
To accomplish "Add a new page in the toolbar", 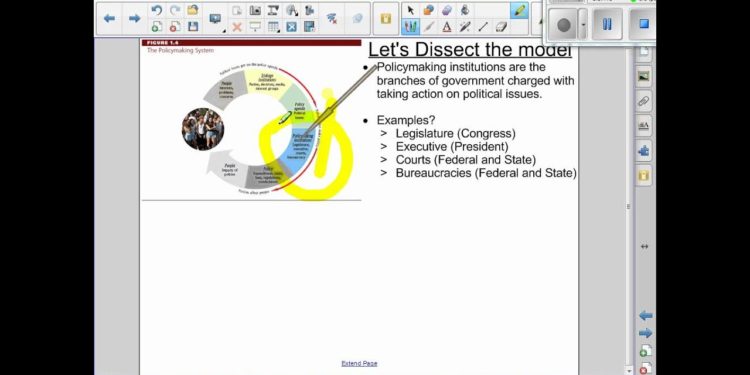I will [x=156, y=27].
